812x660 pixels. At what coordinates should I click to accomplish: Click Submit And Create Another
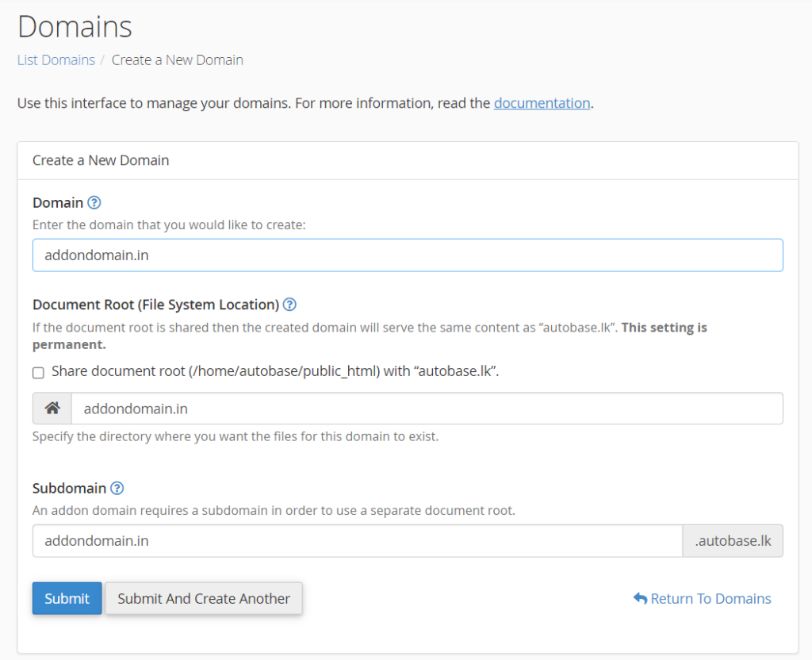click(203, 598)
